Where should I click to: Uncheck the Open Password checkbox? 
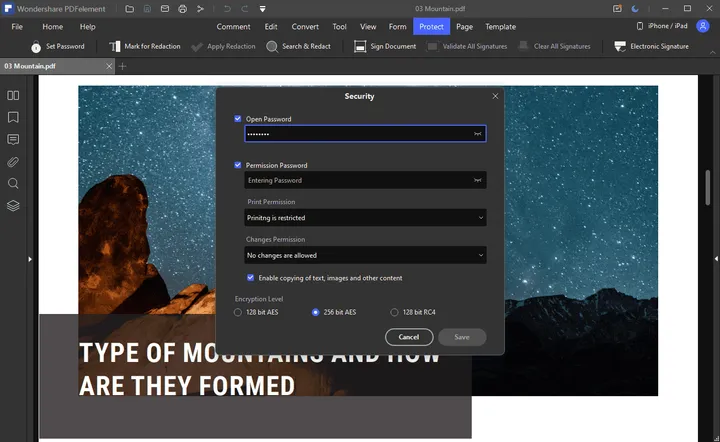(238, 118)
